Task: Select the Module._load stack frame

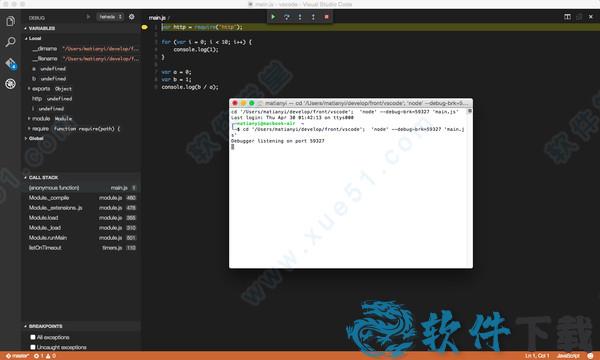Action: point(82,228)
